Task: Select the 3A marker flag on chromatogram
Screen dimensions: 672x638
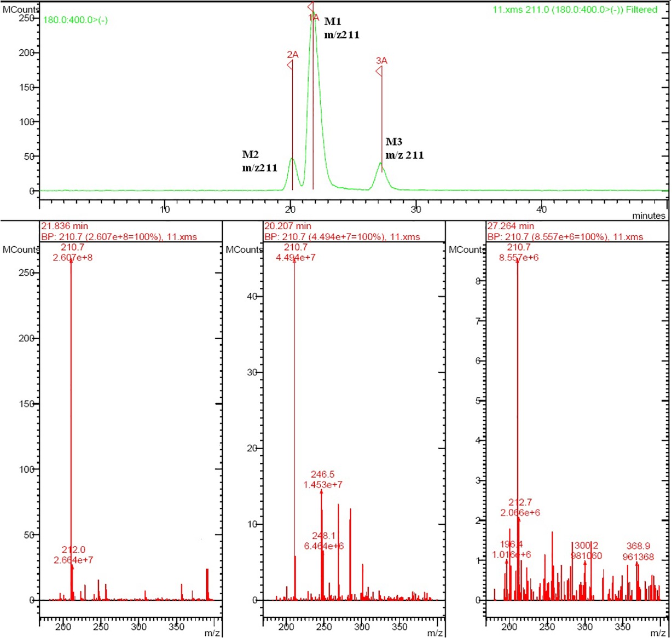Action: 379,71
